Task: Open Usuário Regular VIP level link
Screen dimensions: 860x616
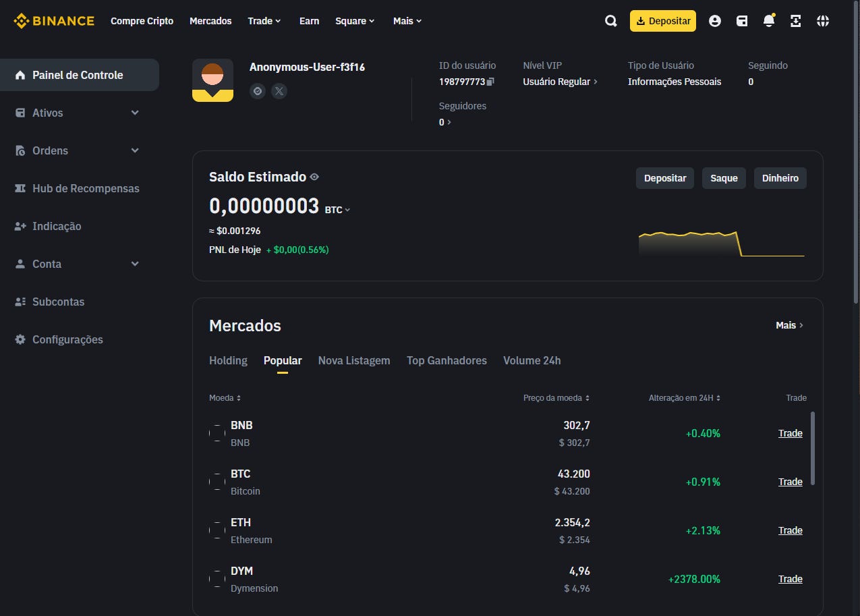Action: point(561,82)
